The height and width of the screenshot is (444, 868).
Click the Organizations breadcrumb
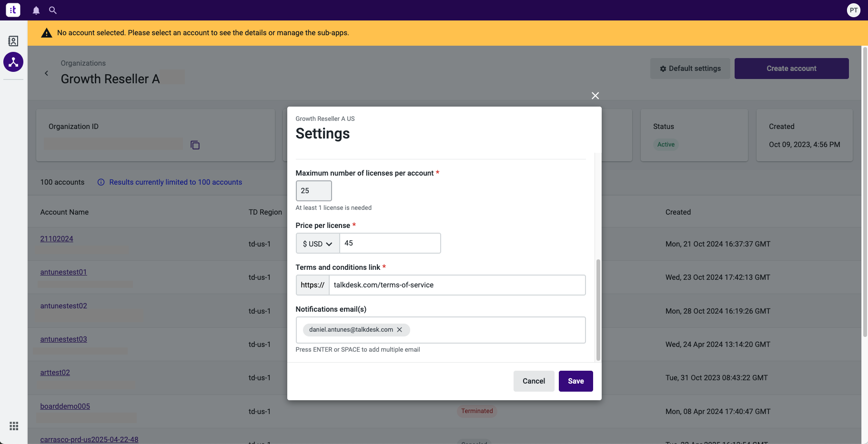pos(83,63)
